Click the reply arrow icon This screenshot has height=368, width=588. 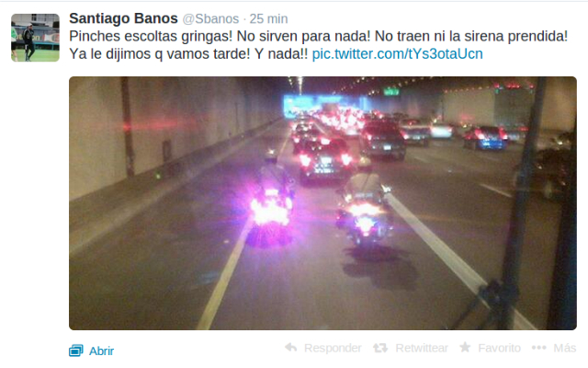coord(291,348)
